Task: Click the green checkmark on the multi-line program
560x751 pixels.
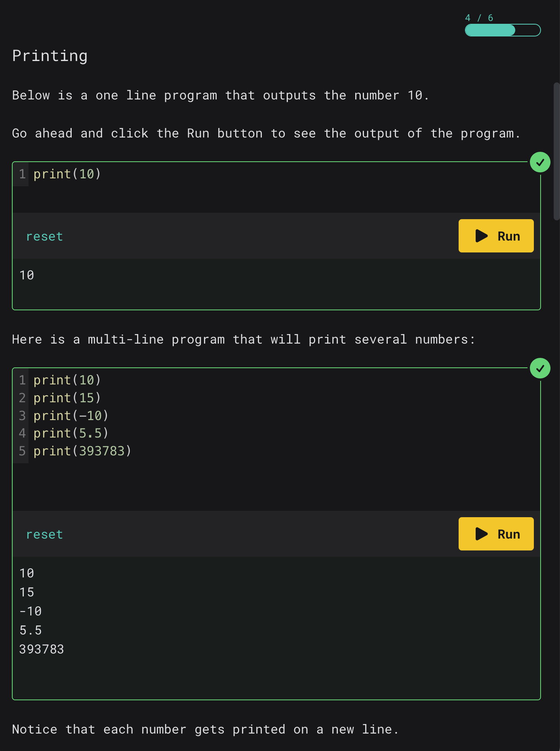Action: pos(540,369)
